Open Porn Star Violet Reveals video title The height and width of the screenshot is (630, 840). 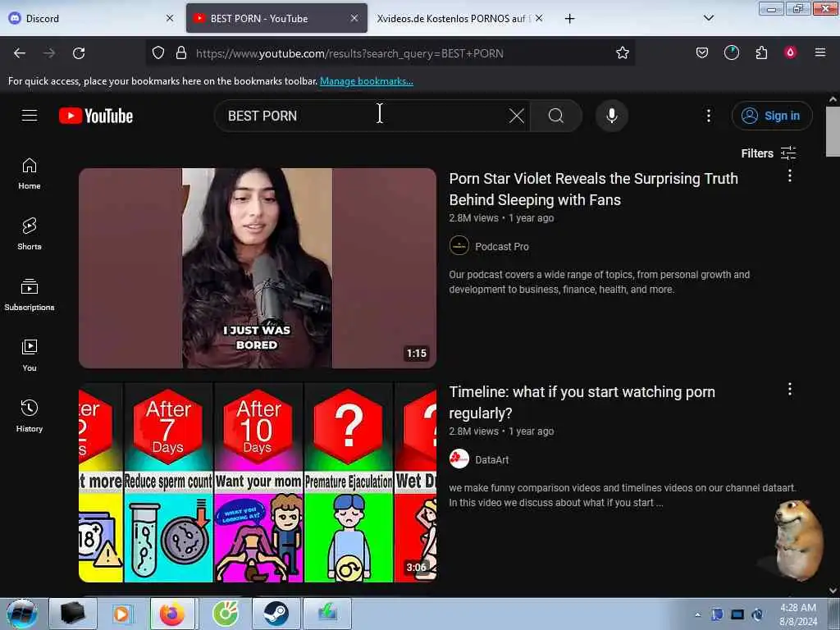click(x=594, y=189)
